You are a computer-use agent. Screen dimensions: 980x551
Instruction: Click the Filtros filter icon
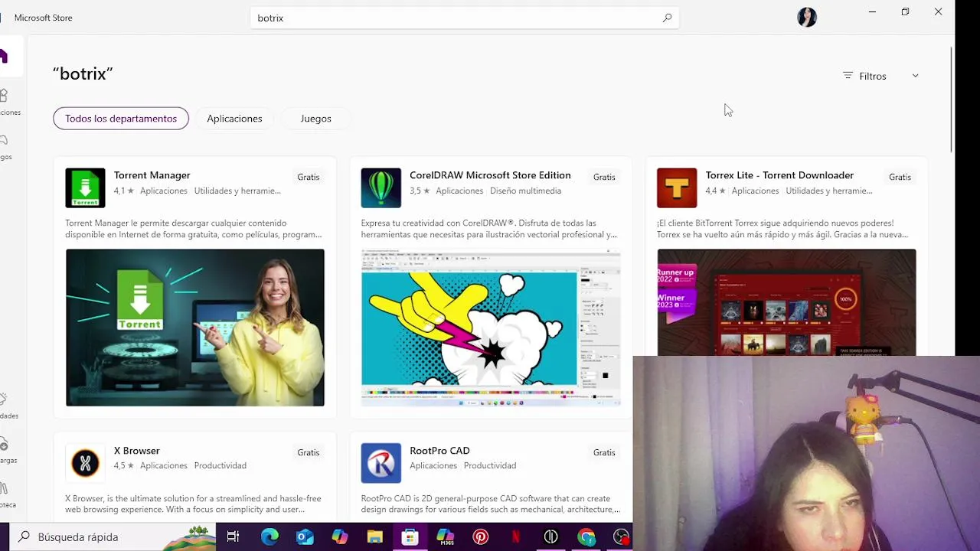[848, 76]
